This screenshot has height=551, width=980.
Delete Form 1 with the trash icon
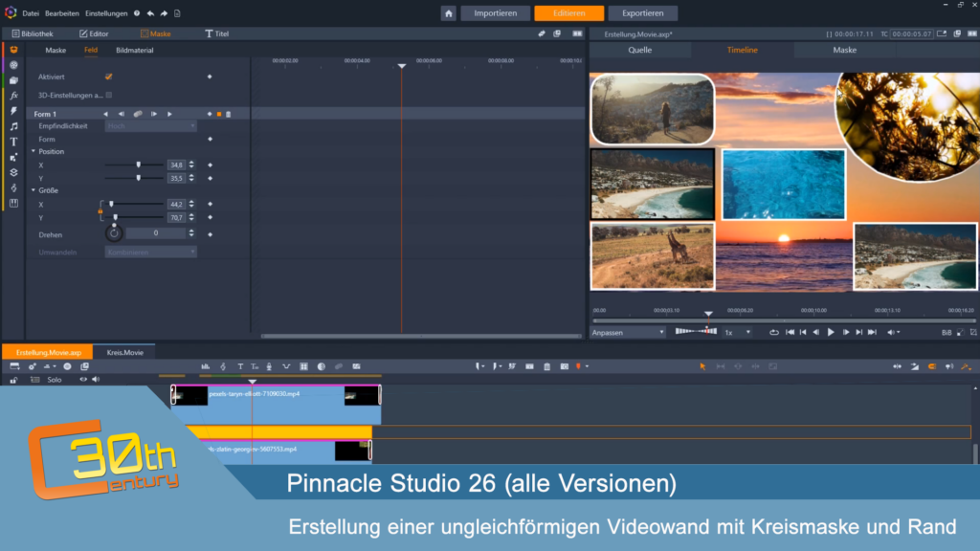(x=228, y=115)
